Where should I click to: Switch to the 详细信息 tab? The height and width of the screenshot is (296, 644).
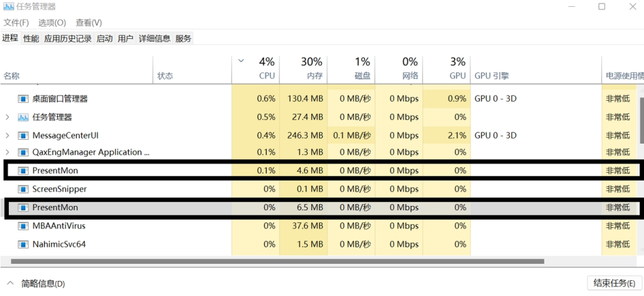(x=155, y=38)
